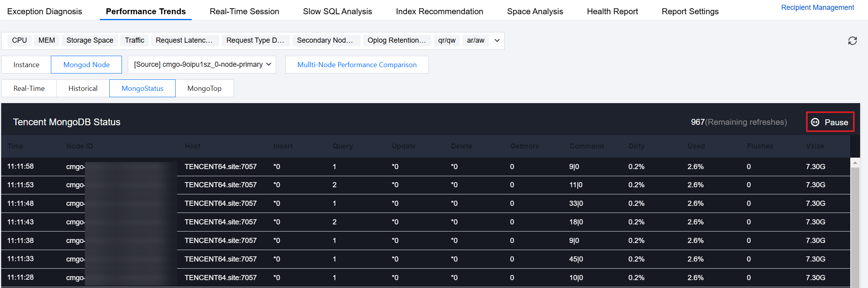
Task: Choose the qr/qw metric tag
Action: (447, 40)
